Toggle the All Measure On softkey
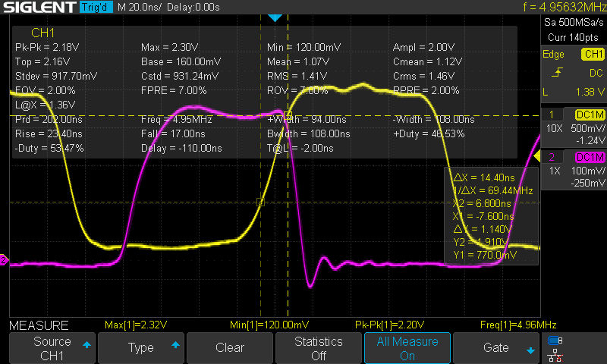 point(407,348)
